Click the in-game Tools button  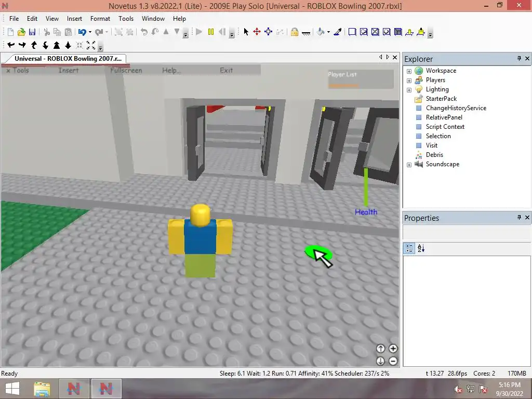tap(18, 70)
